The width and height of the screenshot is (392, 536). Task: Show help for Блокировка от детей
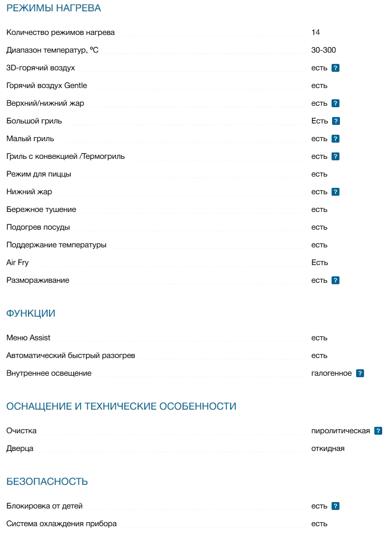[x=336, y=506]
